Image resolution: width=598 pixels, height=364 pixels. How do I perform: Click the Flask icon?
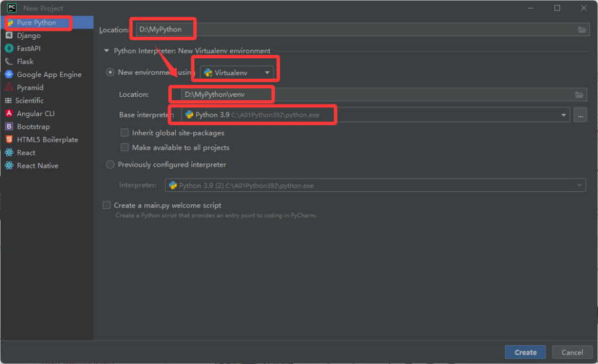9,61
